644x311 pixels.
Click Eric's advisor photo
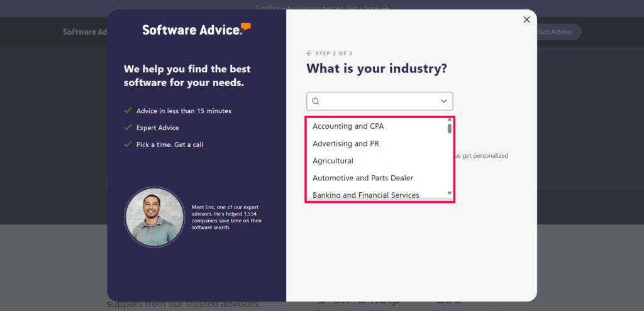155,217
